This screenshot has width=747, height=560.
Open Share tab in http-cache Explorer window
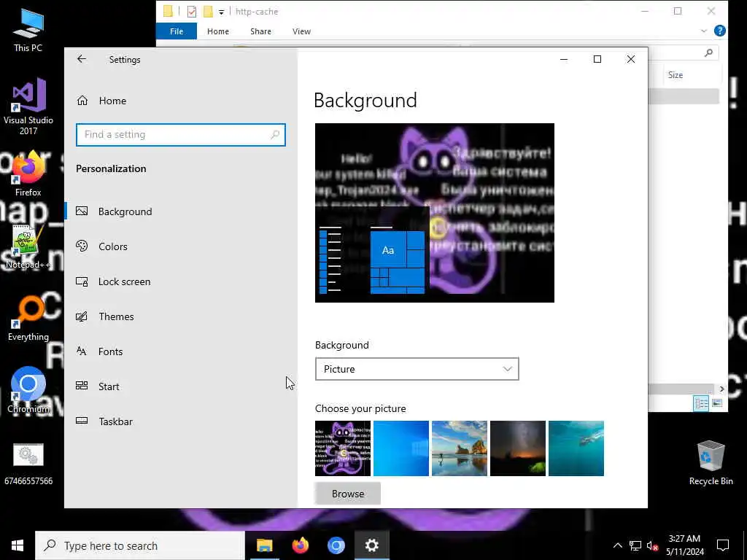click(260, 31)
